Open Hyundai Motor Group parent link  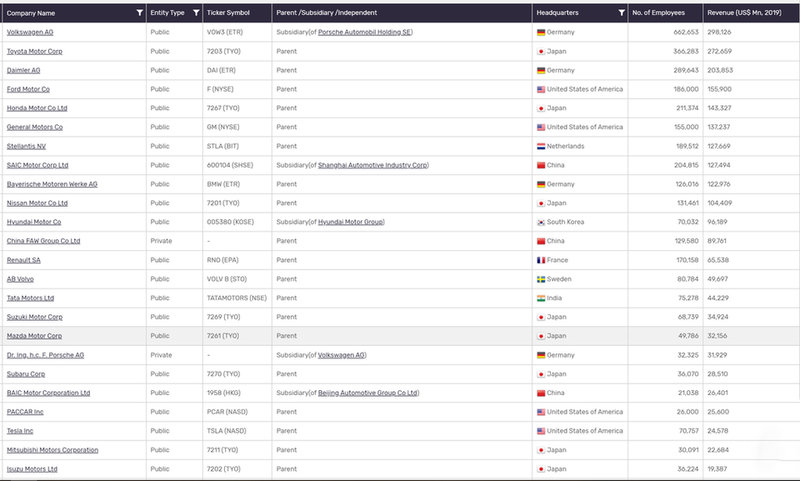click(x=351, y=222)
